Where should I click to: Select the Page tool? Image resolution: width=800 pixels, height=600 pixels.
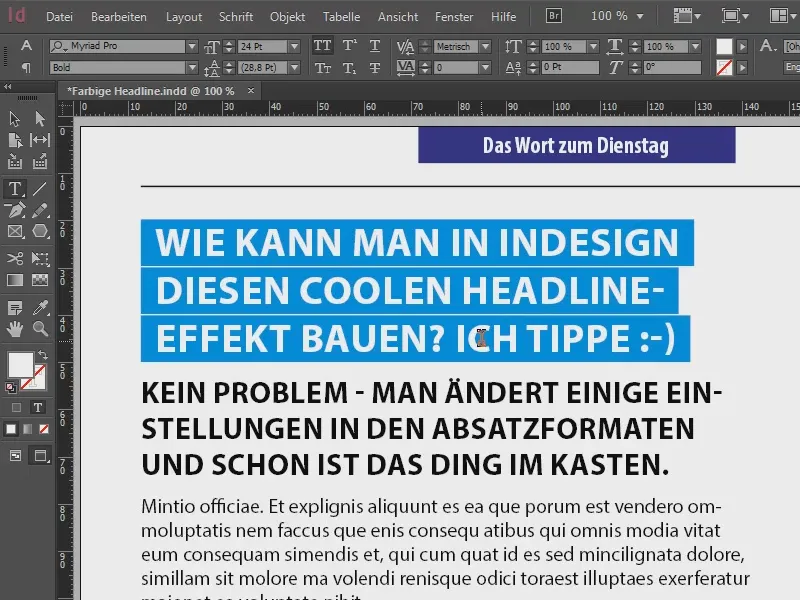14,140
